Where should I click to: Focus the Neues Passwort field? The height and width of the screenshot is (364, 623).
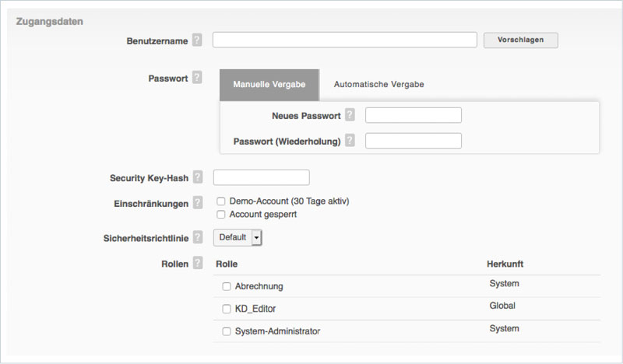coord(413,115)
